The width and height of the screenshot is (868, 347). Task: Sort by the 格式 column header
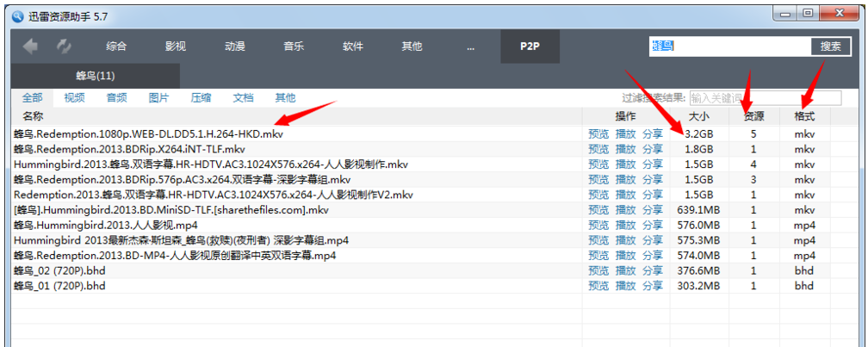click(804, 116)
